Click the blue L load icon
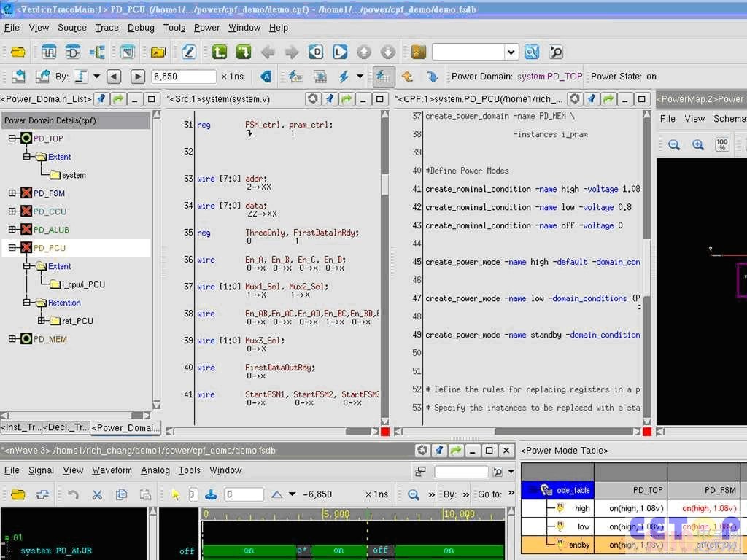The image size is (747, 560). (x=340, y=52)
